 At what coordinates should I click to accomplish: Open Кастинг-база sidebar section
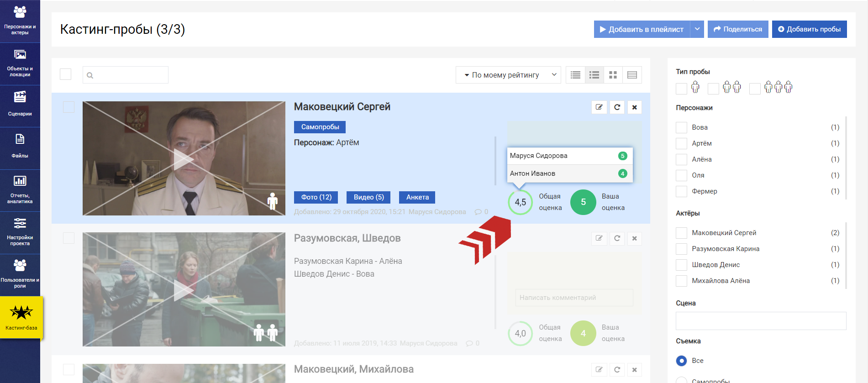[x=21, y=317]
